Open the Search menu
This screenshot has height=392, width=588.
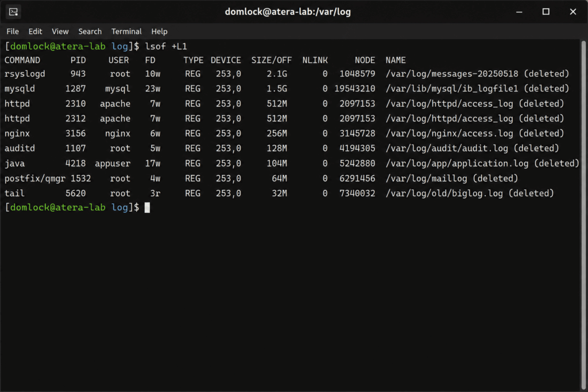coord(90,32)
